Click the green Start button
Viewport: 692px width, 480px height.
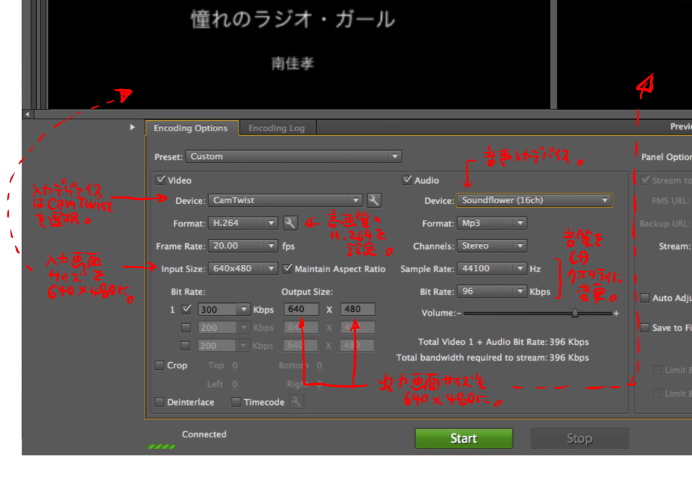tap(464, 439)
